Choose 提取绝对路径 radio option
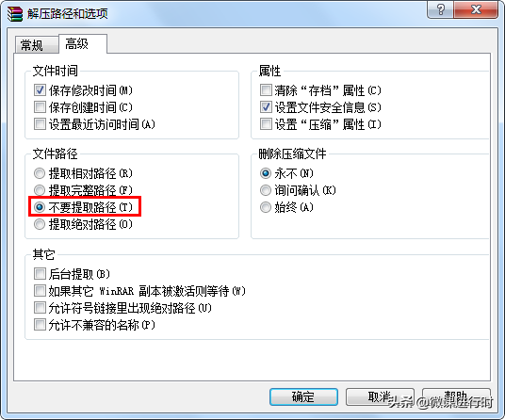Image resolution: width=505 pixels, height=420 pixels. [x=40, y=224]
